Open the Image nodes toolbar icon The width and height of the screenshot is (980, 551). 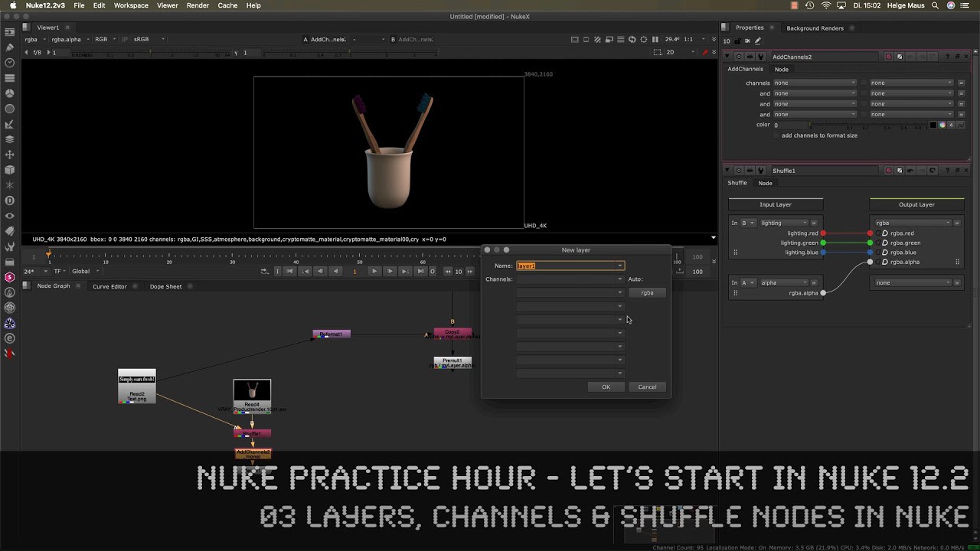pyautogui.click(x=10, y=33)
